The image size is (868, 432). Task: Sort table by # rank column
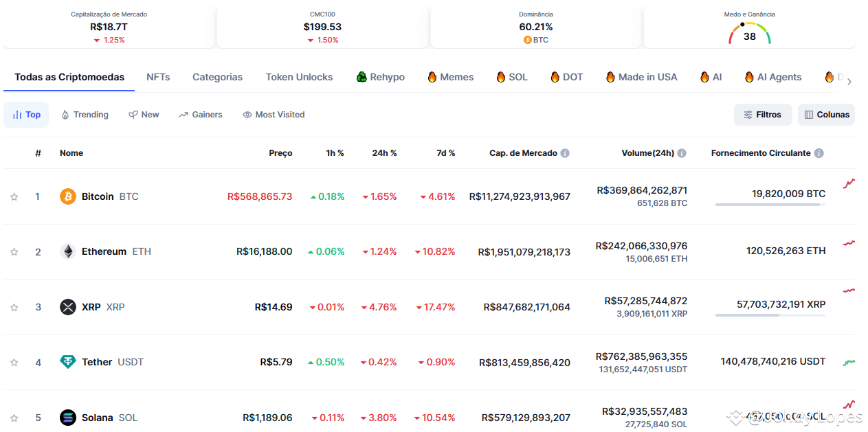(x=38, y=153)
